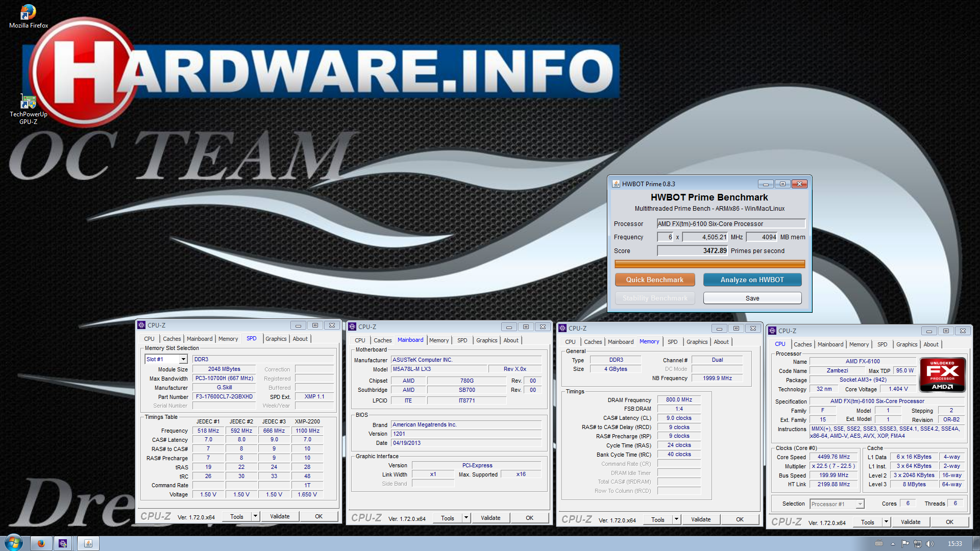Open TechPowerUp GPU-Z desktop shortcut
The image size is (980, 551).
pos(28,109)
